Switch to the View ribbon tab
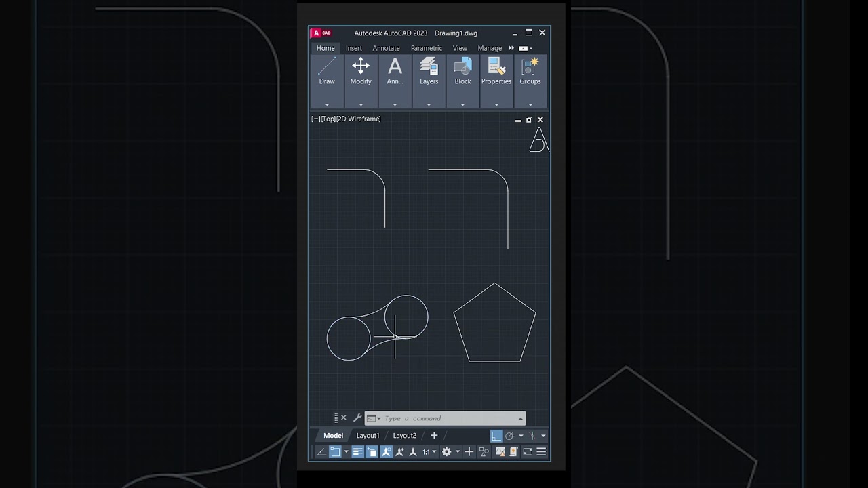This screenshot has height=488, width=868. pyautogui.click(x=460, y=48)
